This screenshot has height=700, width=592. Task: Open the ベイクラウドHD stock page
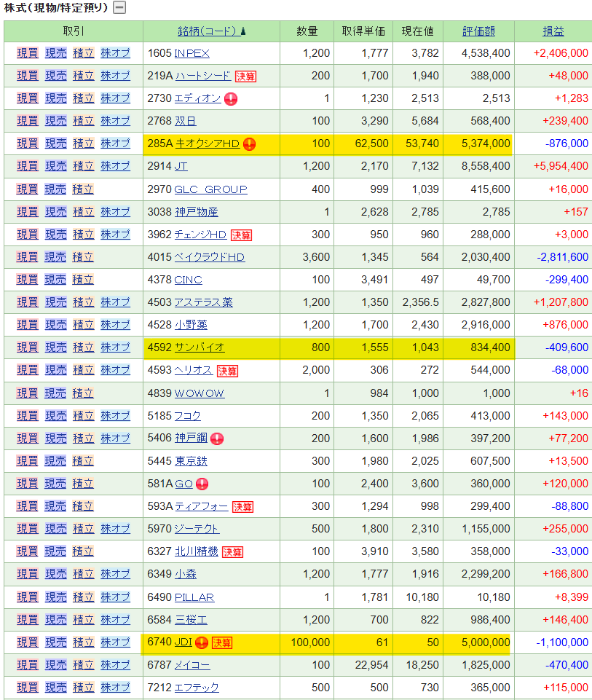tap(209, 257)
